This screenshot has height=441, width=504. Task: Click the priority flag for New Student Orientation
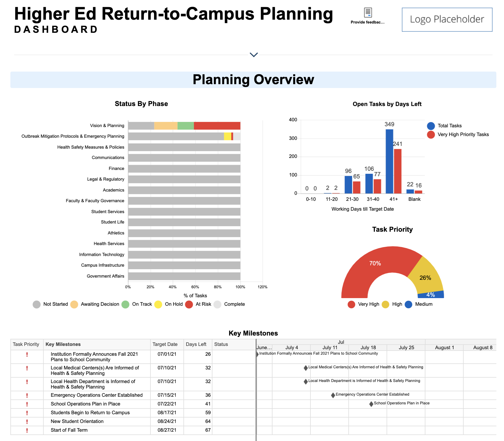[27, 422]
